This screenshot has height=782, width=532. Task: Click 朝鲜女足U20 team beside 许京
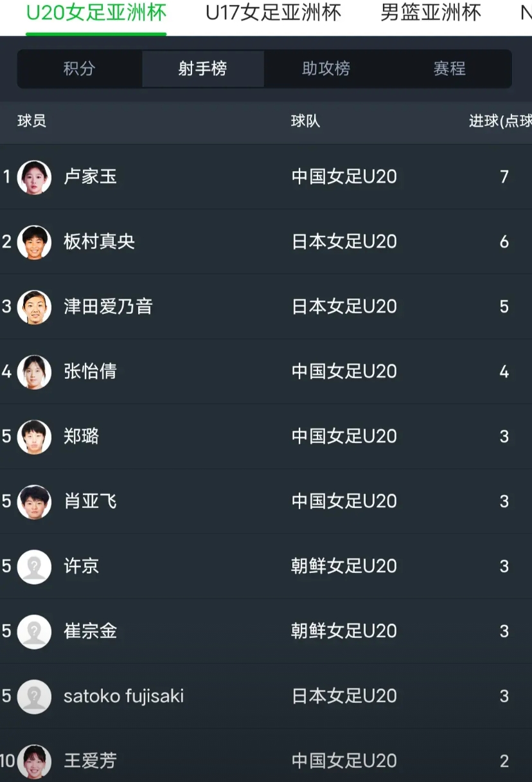point(344,567)
